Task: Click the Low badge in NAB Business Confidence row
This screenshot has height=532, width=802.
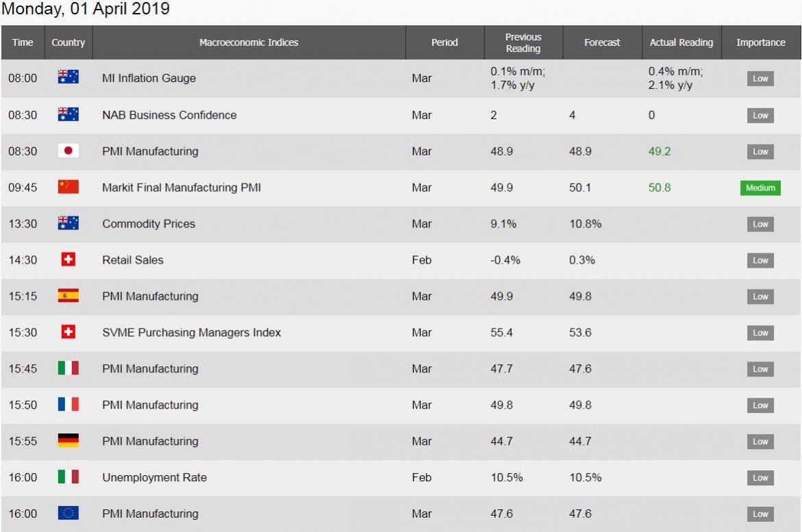Action: click(760, 115)
